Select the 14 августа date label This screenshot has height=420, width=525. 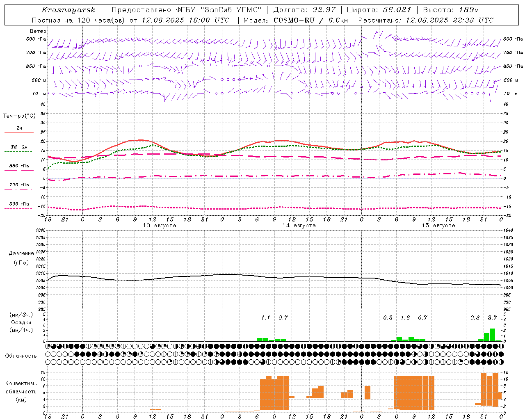pos(299,226)
